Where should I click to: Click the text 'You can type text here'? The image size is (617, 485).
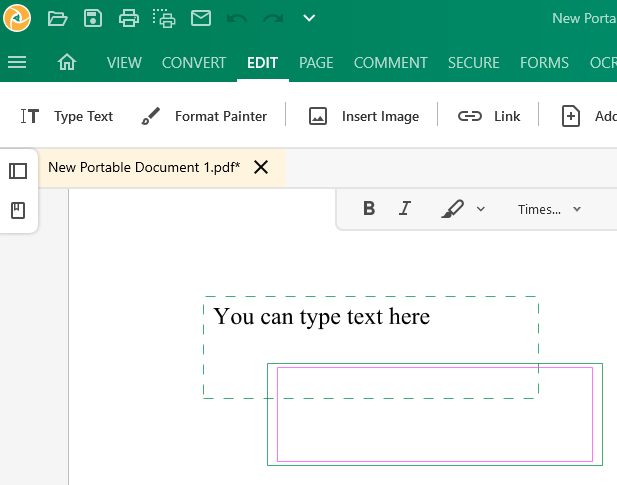click(321, 317)
